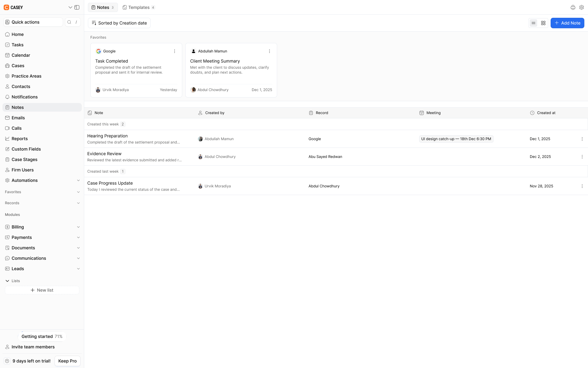Open Notifications from the sidebar
Image resolution: width=588 pixels, height=368 pixels.
click(42, 97)
